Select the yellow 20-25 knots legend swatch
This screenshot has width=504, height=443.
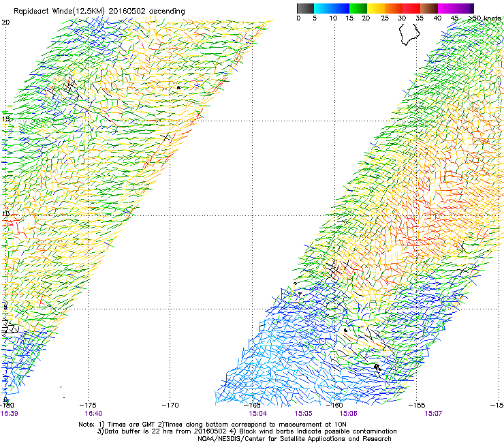(376, 8)
